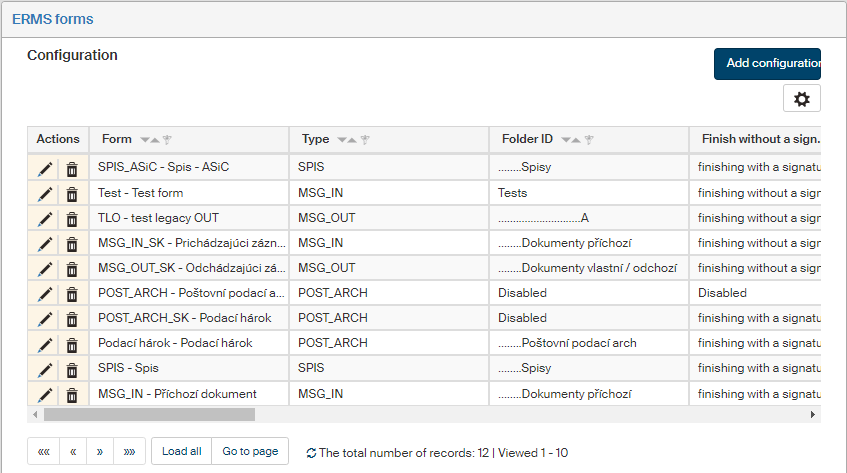The width and height of the screenshot is (847, 473).
Task: Open the table settings gear icon
Action: coord(801,98)
